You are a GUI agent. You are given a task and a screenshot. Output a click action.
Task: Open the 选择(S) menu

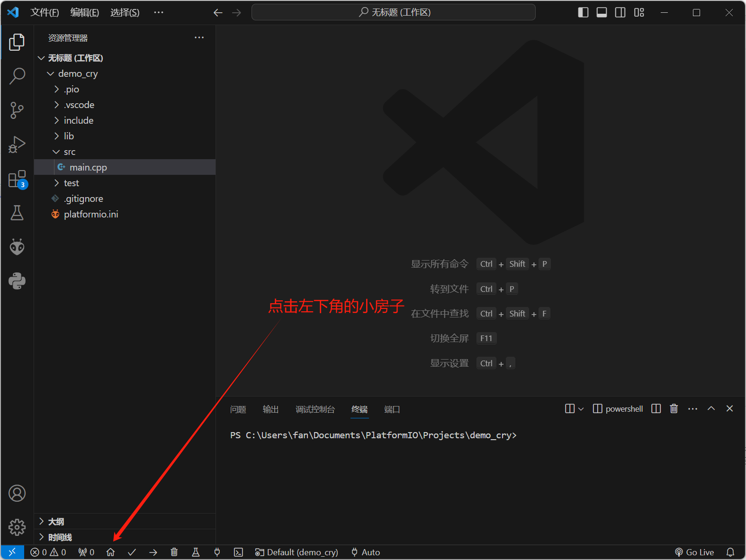[x=125, y=12]
